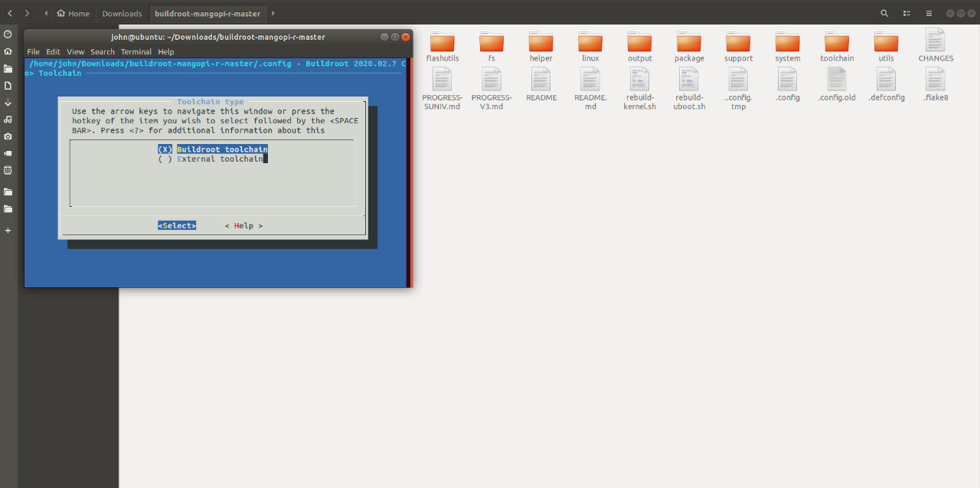
Task: Select the PROGRESS-SUNIV.md file
Action: click(443, 89)
